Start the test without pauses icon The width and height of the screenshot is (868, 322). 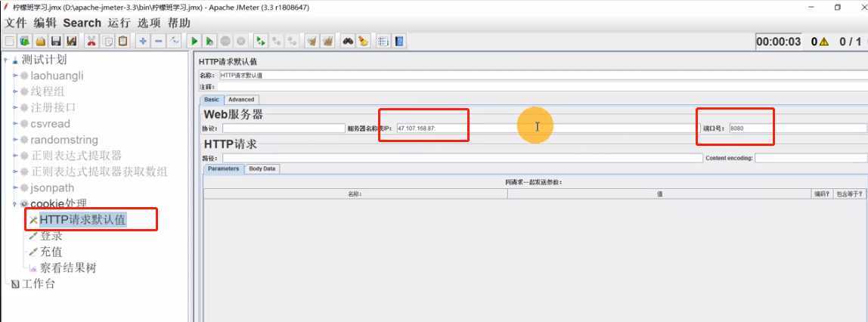209,41
